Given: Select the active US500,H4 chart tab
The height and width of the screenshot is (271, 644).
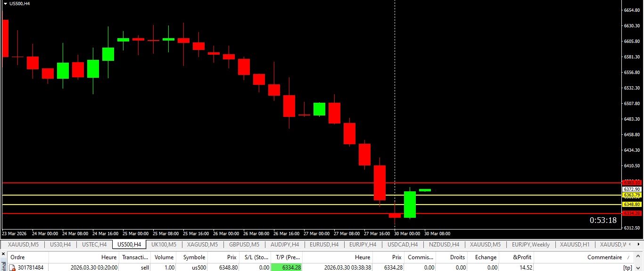Looking at the screenshot, I should tap(129, 245).
